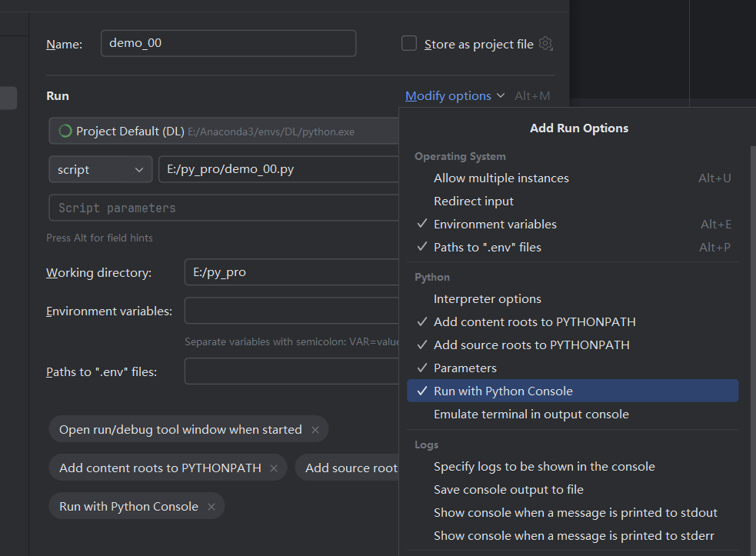Screen dimensions: 756x556
Task: Click the "Python" section header in the popup
Action: [432, 278]
